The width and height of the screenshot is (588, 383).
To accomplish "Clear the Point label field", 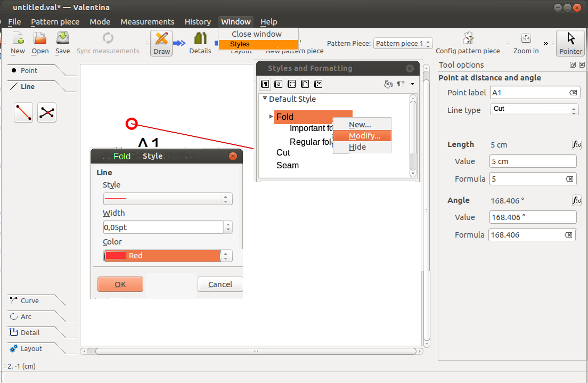I will click(573, 93).
